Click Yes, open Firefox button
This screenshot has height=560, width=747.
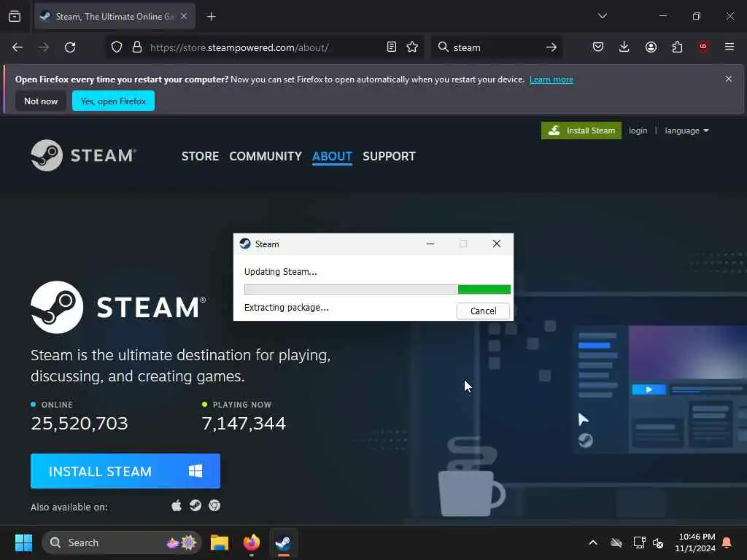(113, 101)
